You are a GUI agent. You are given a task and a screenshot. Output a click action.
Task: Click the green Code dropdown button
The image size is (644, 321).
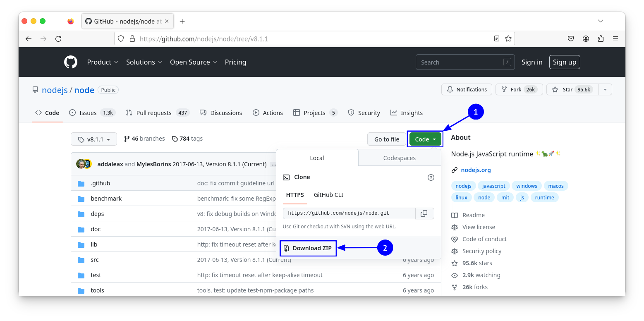(425, 139)
